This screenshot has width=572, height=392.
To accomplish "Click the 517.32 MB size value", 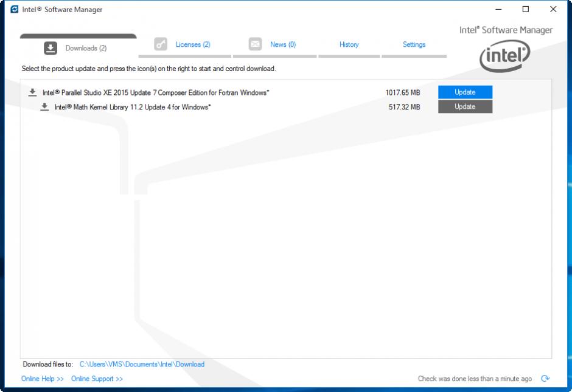I will click(405, 107).
